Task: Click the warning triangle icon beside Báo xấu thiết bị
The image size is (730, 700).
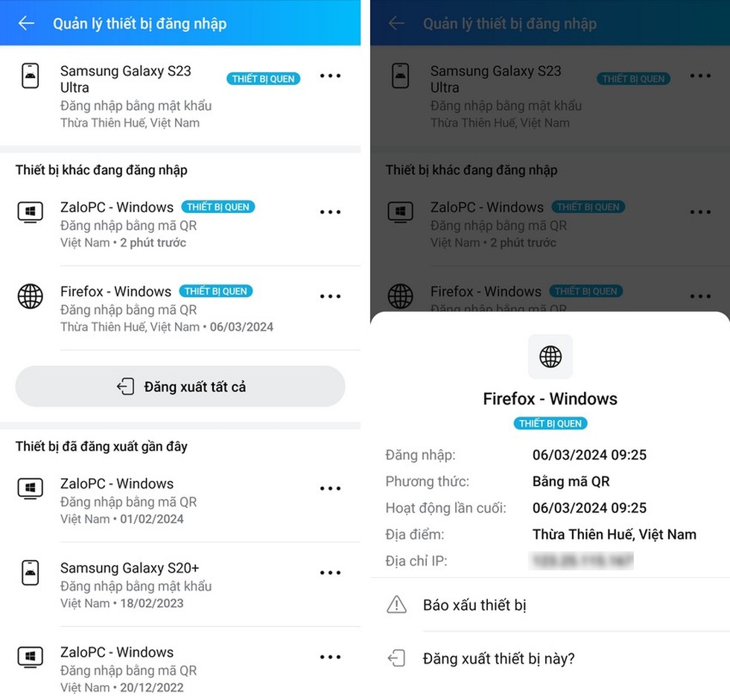Action: pos(397,605)
